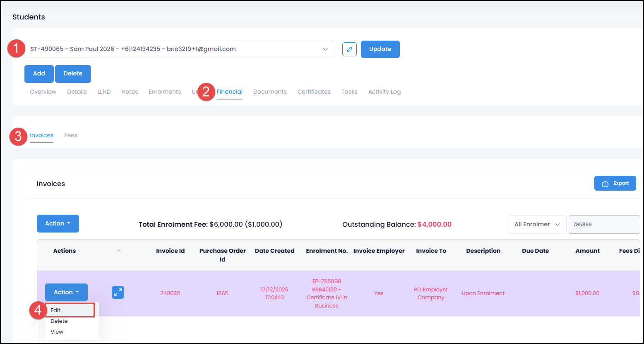
Task: Click the Delete student button
Action: tap(73, 74)
